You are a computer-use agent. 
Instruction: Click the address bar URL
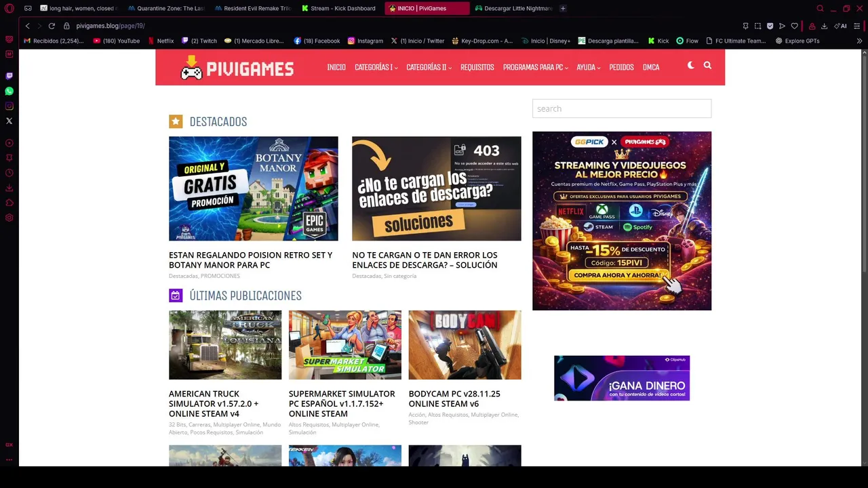pyautogui.click(x=111, y=26)
